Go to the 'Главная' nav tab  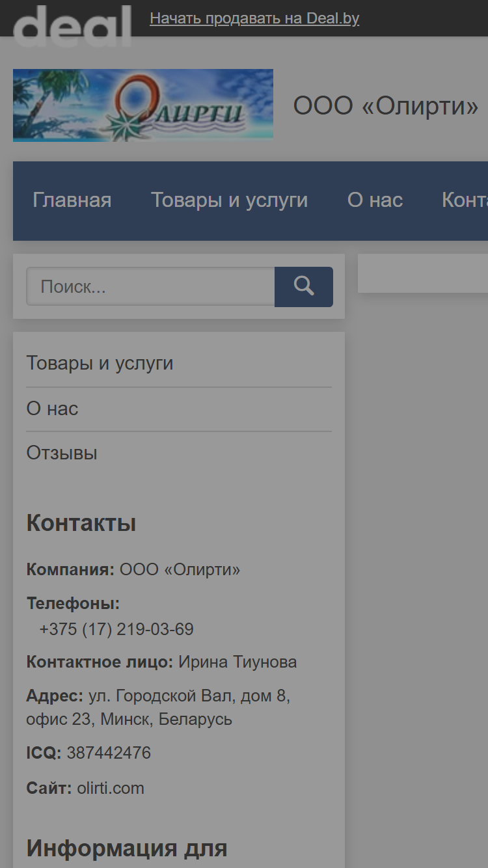point(72,200)
